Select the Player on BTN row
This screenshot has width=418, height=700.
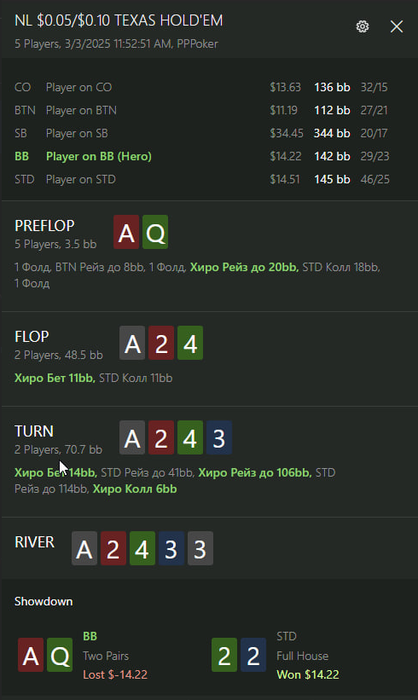point(202,110)
